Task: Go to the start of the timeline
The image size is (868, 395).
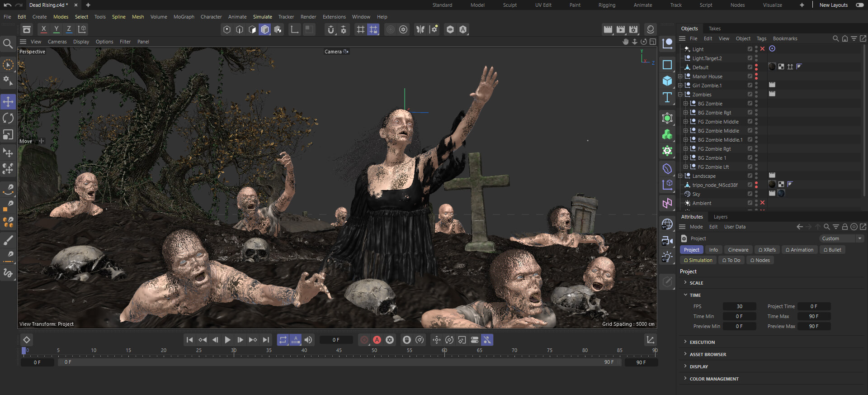Action: 190,340
